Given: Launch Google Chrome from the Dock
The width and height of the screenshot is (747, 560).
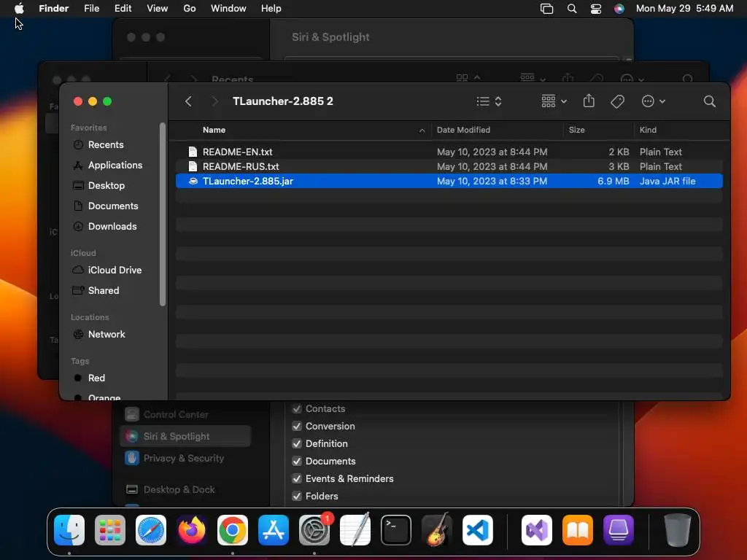Looking at the screenshot, I should pos(233,530).
